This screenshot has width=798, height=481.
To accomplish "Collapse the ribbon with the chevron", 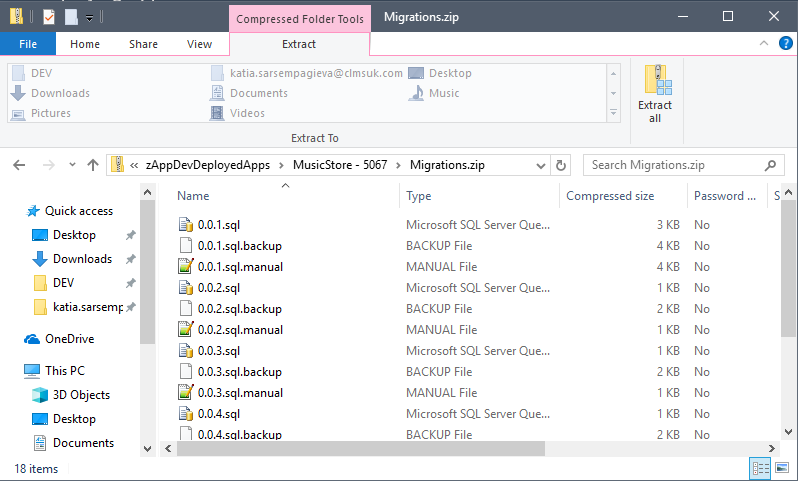I will coord(763,44).
